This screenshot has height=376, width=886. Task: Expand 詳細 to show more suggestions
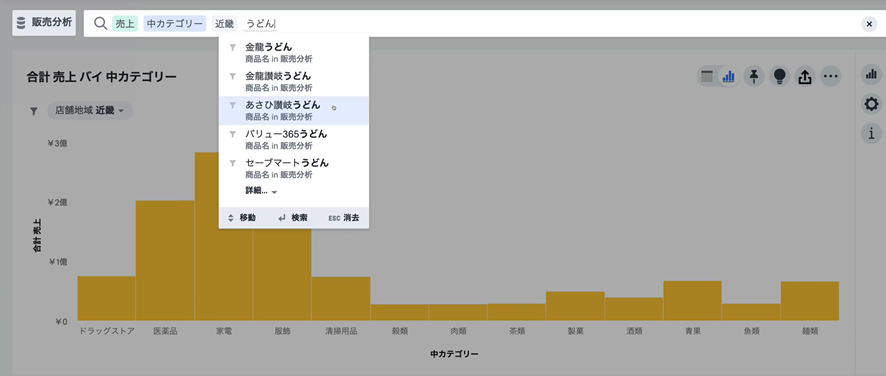[261, 191]
